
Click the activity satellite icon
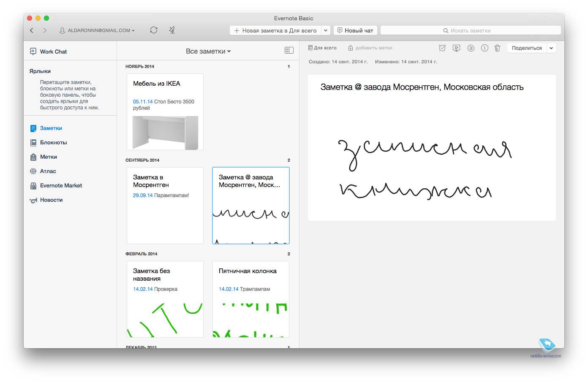coord(172,30)
